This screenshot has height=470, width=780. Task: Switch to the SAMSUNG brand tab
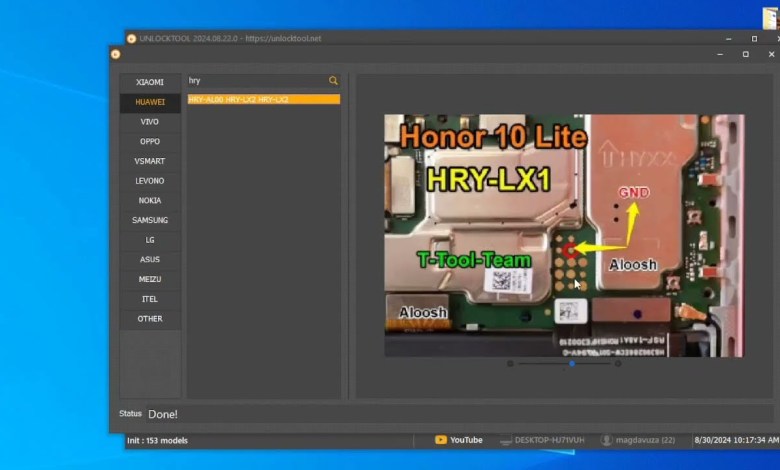click(150, 220)
